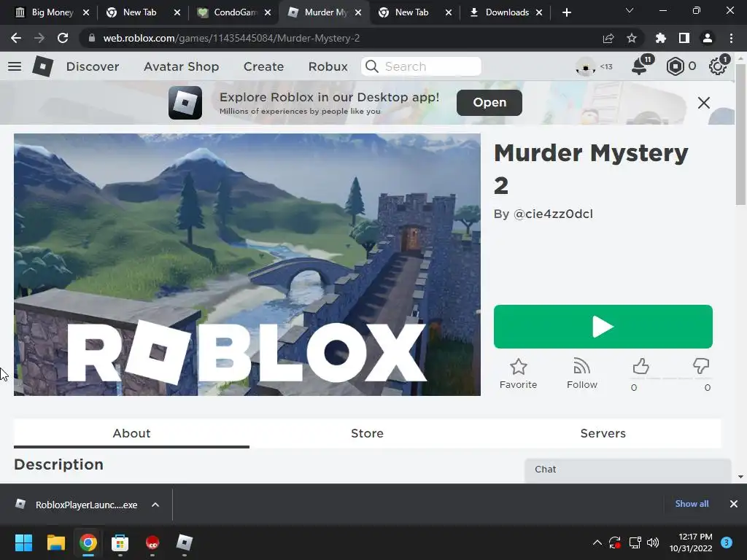Open the user avatar profile icon
This screenshot has width=747, height=560.
586,66
